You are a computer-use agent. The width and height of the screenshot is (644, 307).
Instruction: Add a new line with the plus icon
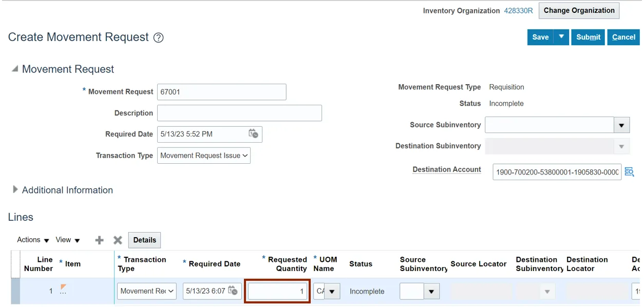pyautogui.click(x=100, y=240)
